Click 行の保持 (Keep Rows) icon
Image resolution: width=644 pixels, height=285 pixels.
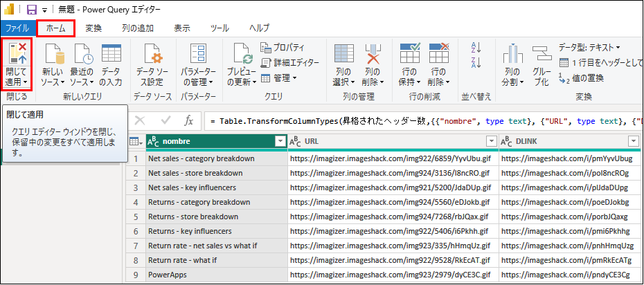(410, 53)
